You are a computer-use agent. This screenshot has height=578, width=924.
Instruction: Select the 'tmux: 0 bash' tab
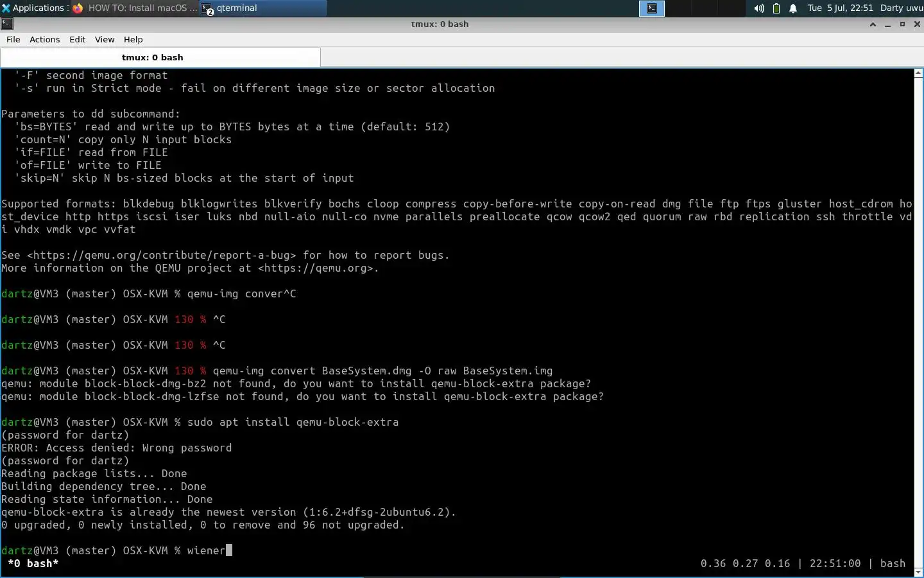tap(160, 57)
